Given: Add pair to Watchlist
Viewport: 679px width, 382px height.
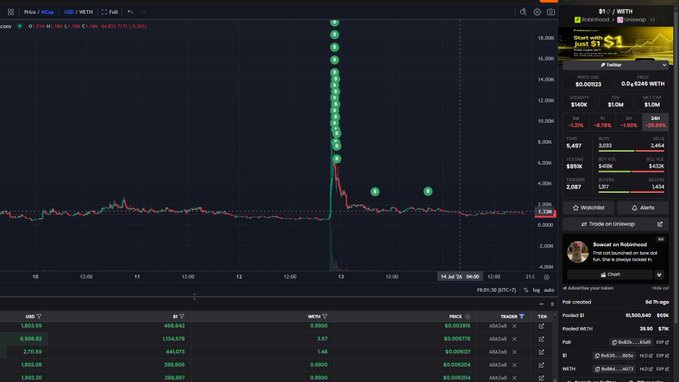Looking at the screenshot, I should [588, 208].
